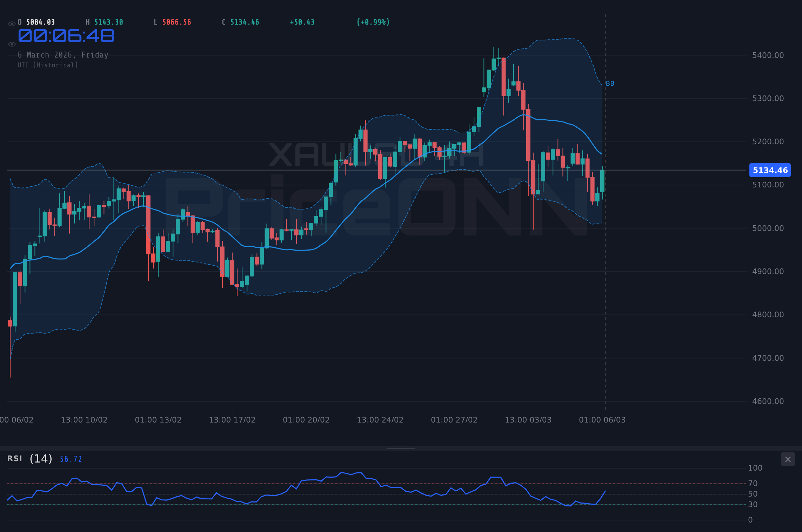Viewport: 802px width, 532px height.
Task: Click the 4900.00 price axis label
Action: [768, 271]
